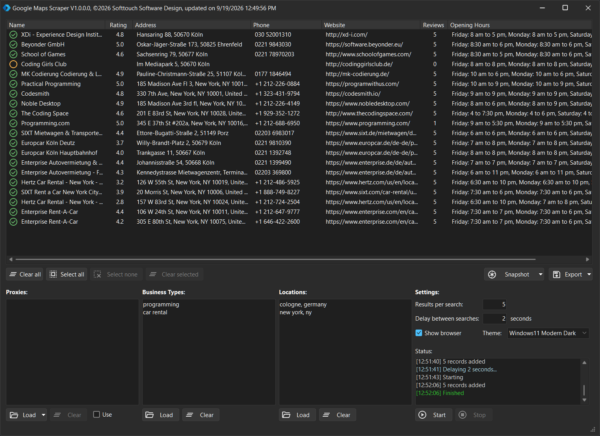Click the Select none button
Image resolution: width=600 pixels, height=436 pixels.
(x=116, y=274)
